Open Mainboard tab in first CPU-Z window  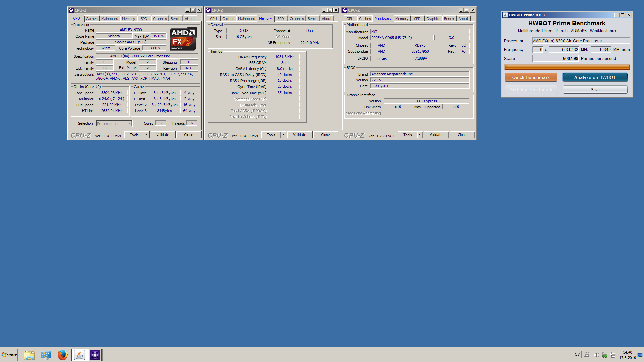110,19
